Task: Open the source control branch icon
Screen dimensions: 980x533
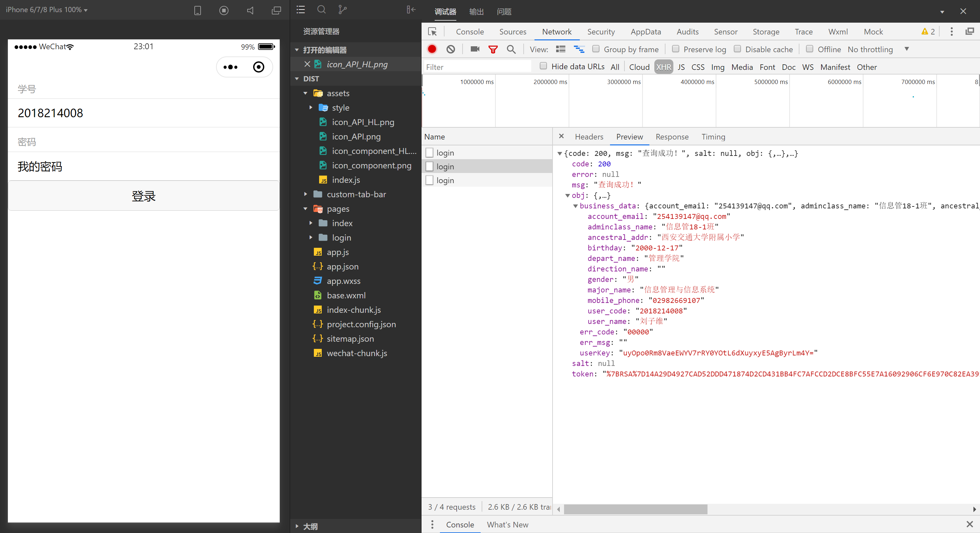Action: tap(342, 10)
